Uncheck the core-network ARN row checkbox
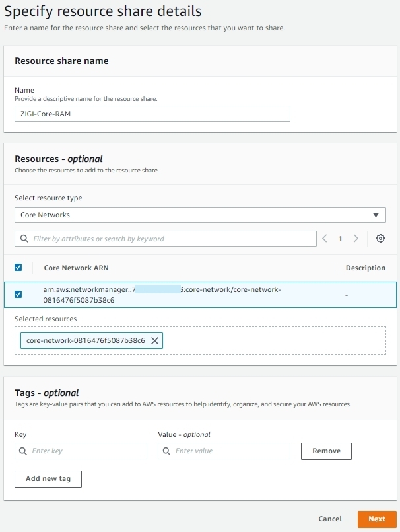Viewport: 400px width, 532px height. click(x=18, y=294)
